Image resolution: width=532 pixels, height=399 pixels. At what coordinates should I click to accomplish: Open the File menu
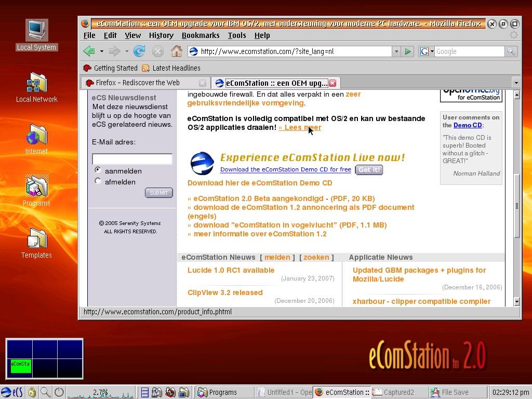pyautogui.click(x=89, y=35)
